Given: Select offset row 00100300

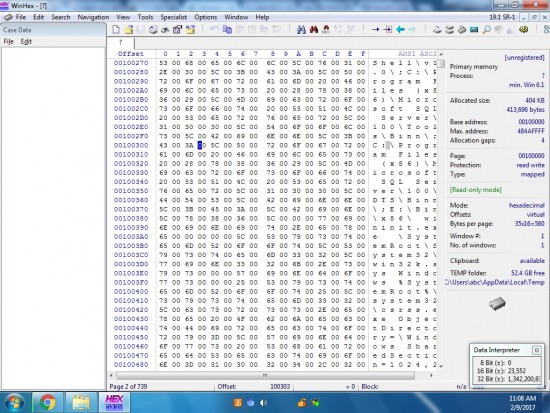Looking at the screenshot, I should pyautogui.click(x=131, y=145).
